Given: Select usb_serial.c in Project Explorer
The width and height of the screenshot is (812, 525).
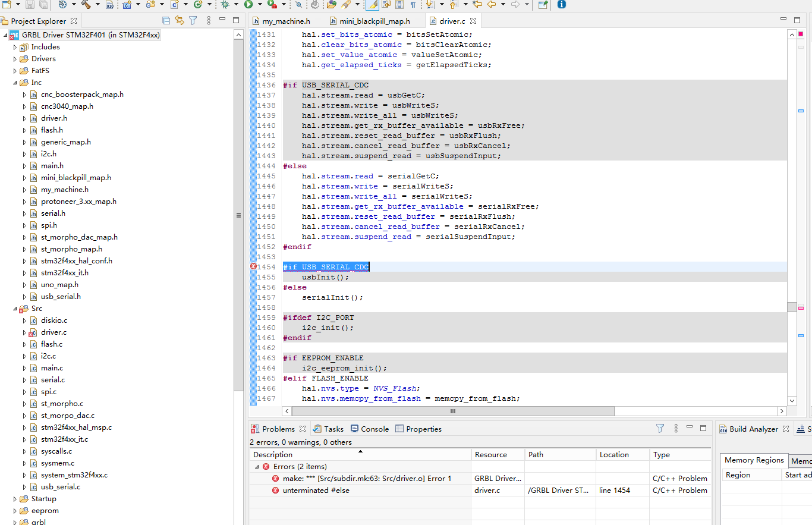Looking at the screenshot, I should point(60,487).
